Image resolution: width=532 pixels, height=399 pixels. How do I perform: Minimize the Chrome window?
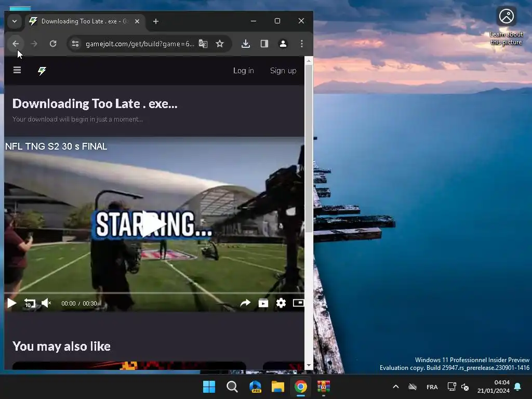pos(254,21)
